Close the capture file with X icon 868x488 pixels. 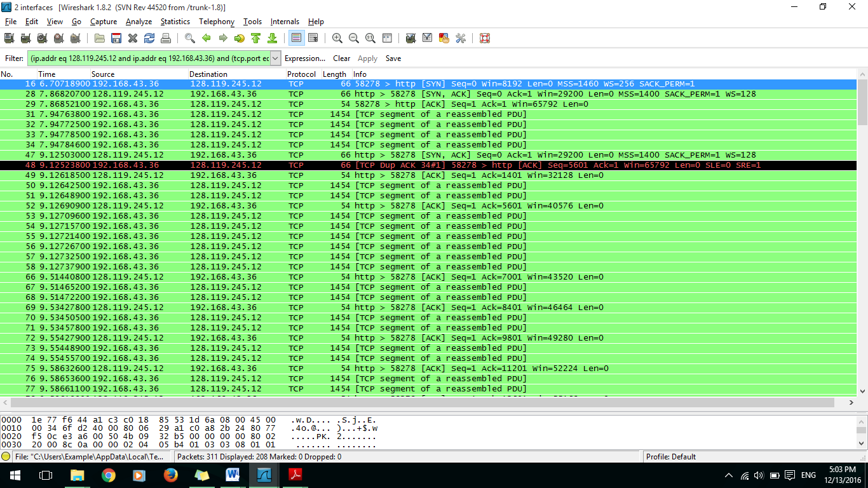[x=133, y=38]
